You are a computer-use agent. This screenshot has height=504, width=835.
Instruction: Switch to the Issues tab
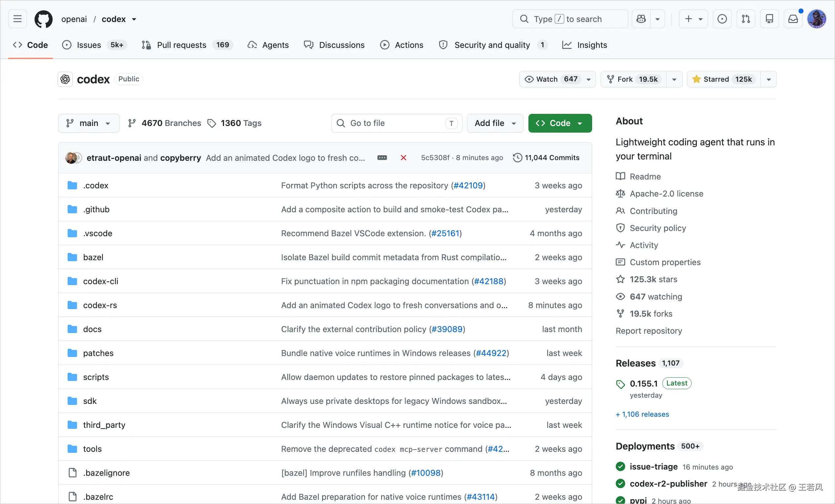point(94,45)
